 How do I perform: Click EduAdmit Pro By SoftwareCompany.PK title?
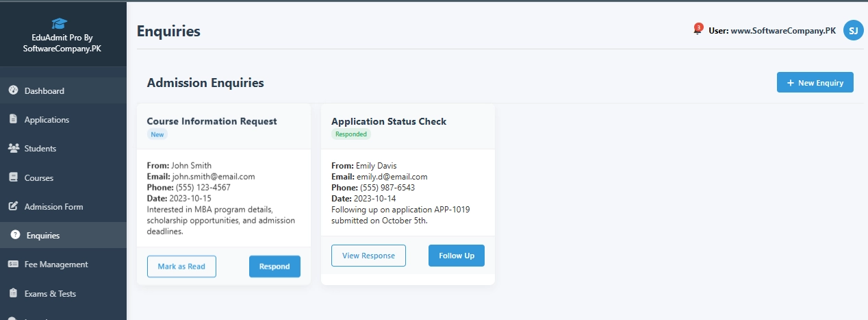coord(63,42)
